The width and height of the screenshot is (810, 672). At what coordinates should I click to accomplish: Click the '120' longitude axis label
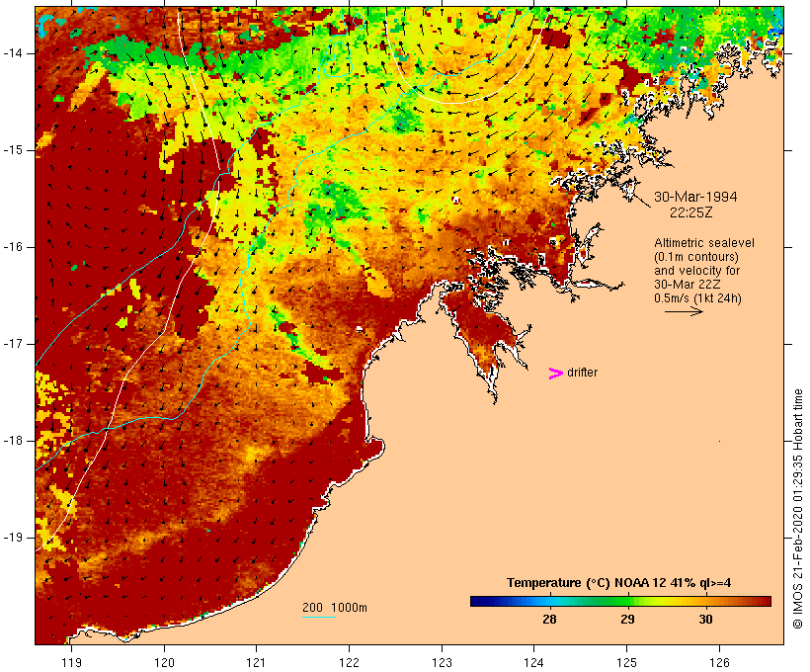pyautogui.click(x=164, y=662)
